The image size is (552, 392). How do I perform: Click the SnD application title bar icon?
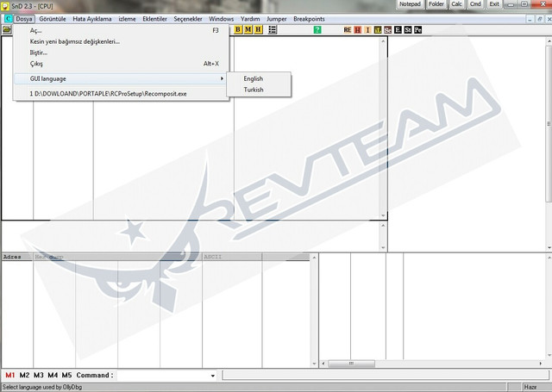tap(5, 6)
